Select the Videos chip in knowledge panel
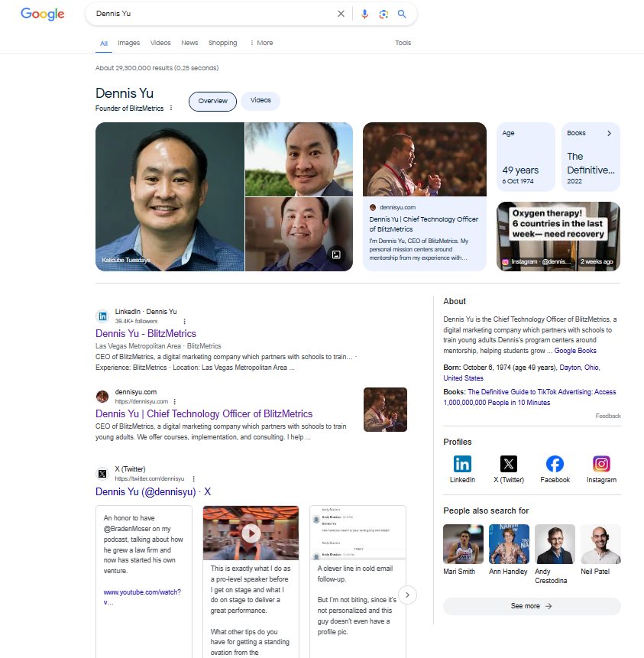The height and width of the screenshot is (658, 644). point(261,101)
